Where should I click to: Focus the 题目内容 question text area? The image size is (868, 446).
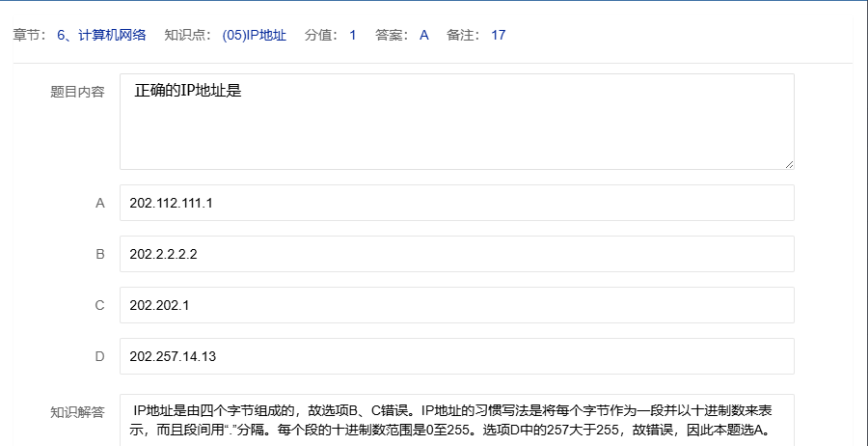coord(456,122)
